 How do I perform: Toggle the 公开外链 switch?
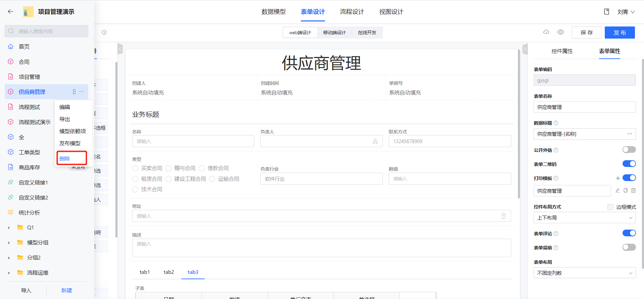tap(629, 149)
